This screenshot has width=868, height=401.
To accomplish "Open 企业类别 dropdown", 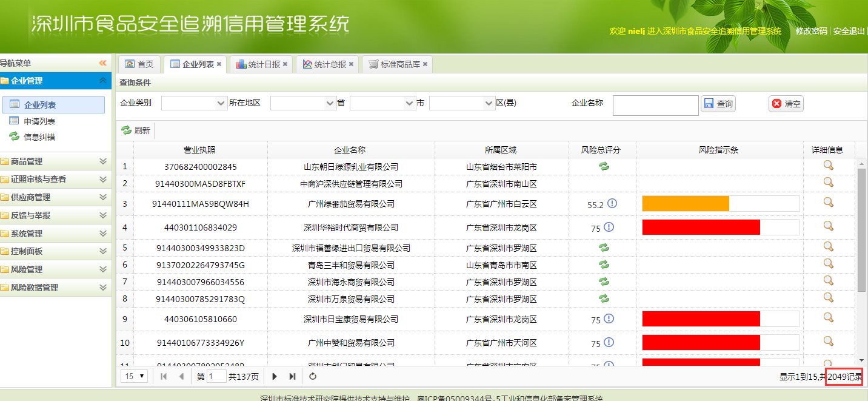I will click(x=194, y=104).
